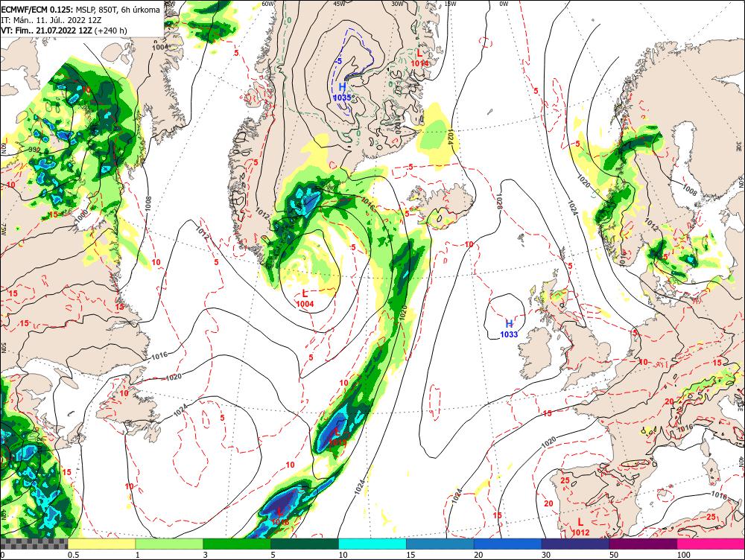This screenshot has height=560, width=745.
Task: Click the medium green 3–5 mm legend swatch
Action: coord(237,544)
